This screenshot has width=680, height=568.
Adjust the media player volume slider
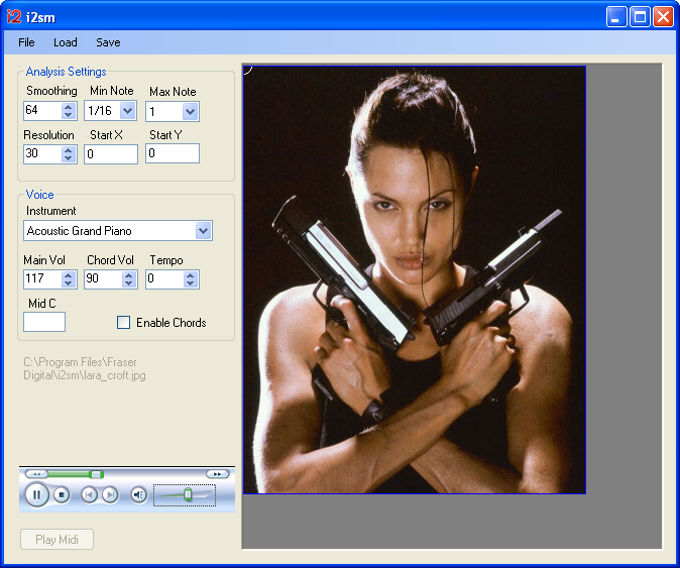click(x=188, y=495)
